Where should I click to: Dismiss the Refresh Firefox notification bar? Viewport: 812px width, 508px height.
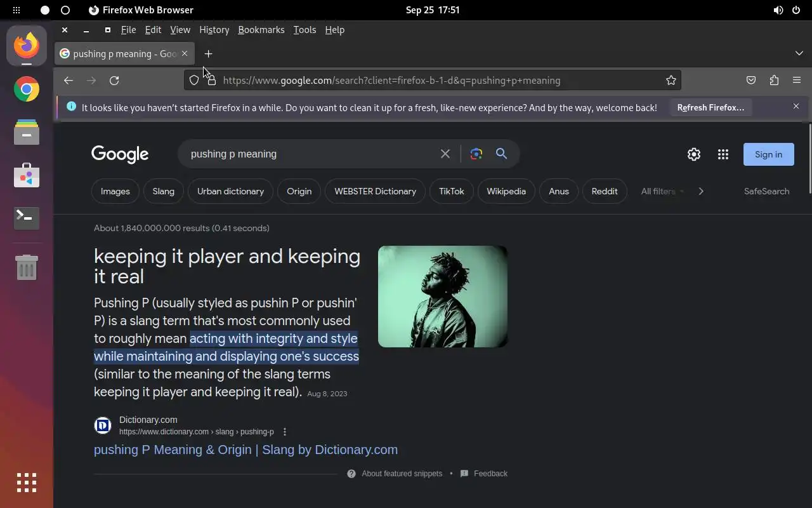[796, 107]
